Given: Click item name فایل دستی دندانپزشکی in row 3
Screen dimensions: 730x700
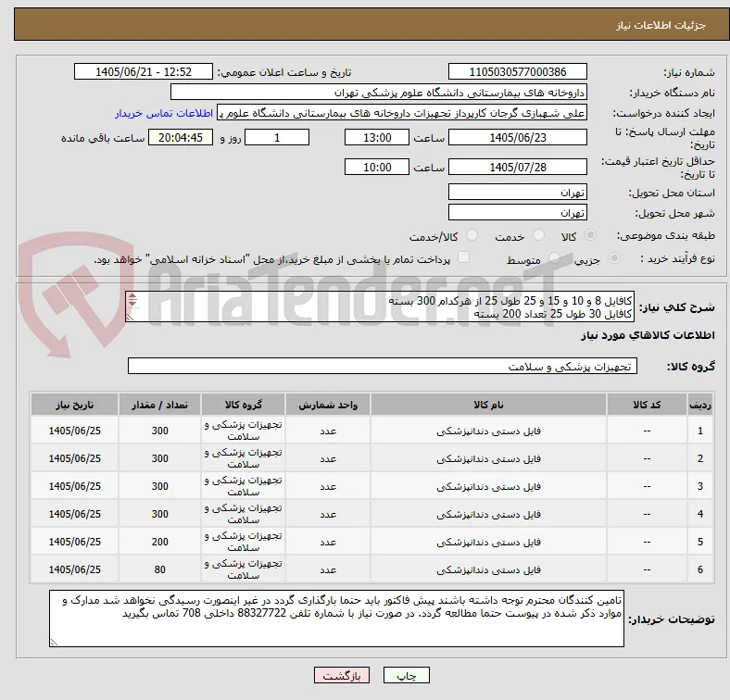Looking at the screenshot, I should tap(488, 486).
